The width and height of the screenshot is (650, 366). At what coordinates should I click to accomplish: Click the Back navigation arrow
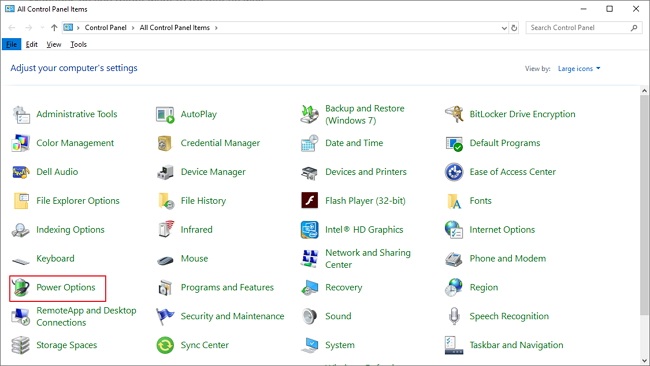12,28
